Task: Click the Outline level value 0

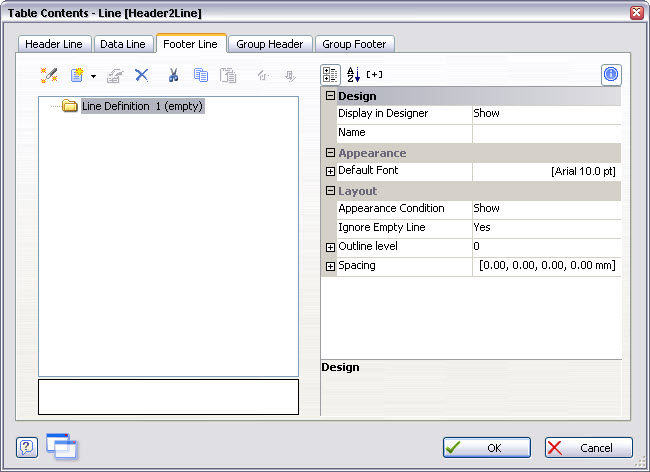Action: (546, 247)
